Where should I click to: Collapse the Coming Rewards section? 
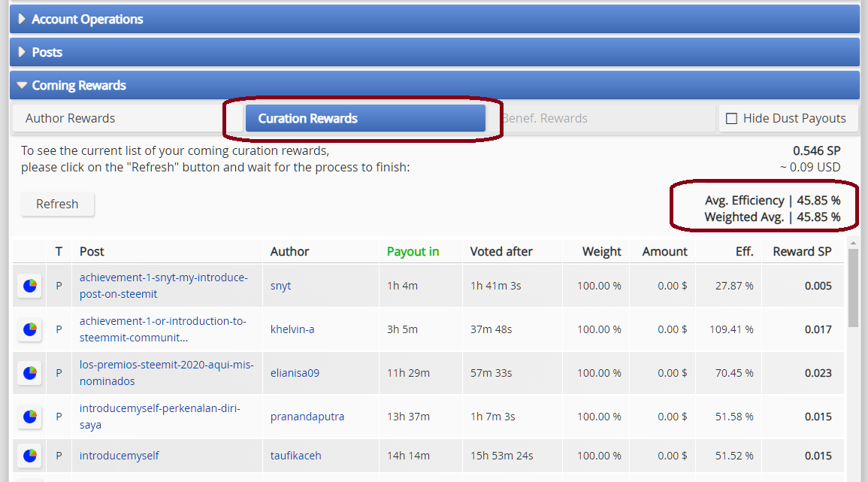click(x=434, y=85)
